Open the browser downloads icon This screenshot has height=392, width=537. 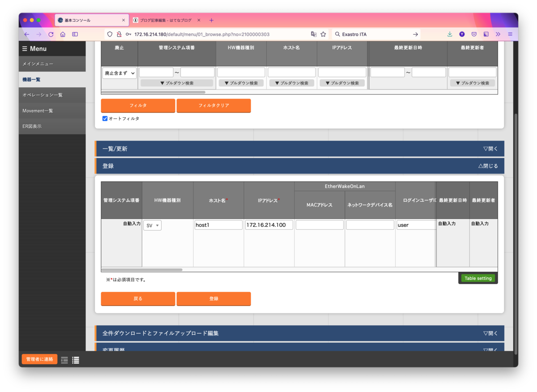(450, 34)
